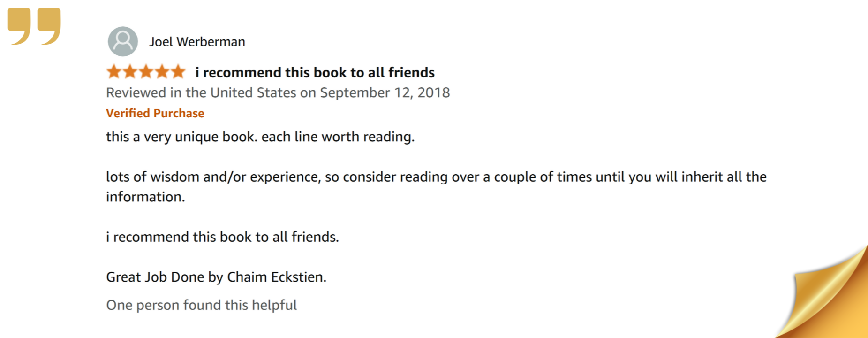Click 'Reviewed in the United States' text
Image resolution: width=868 pixels, height=338 pixels.
201,92
